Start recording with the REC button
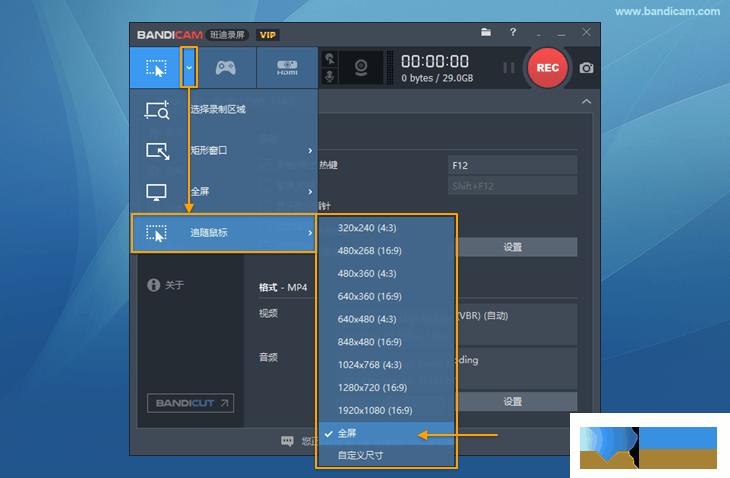The image size is (730, 478). (x=548, y=67)
